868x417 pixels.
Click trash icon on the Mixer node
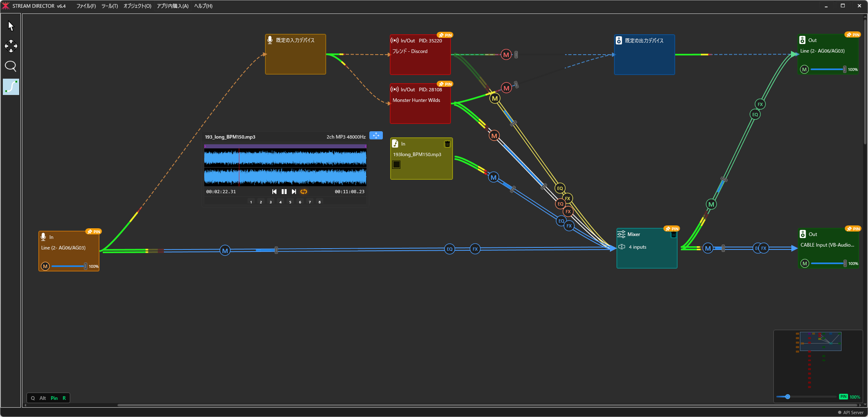click(674, 235)
